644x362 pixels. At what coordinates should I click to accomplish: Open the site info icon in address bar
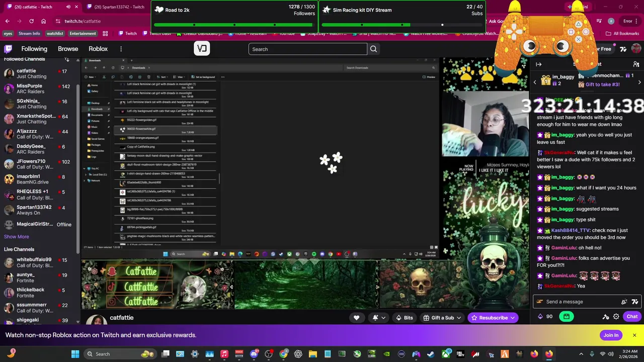pos(58,21)
